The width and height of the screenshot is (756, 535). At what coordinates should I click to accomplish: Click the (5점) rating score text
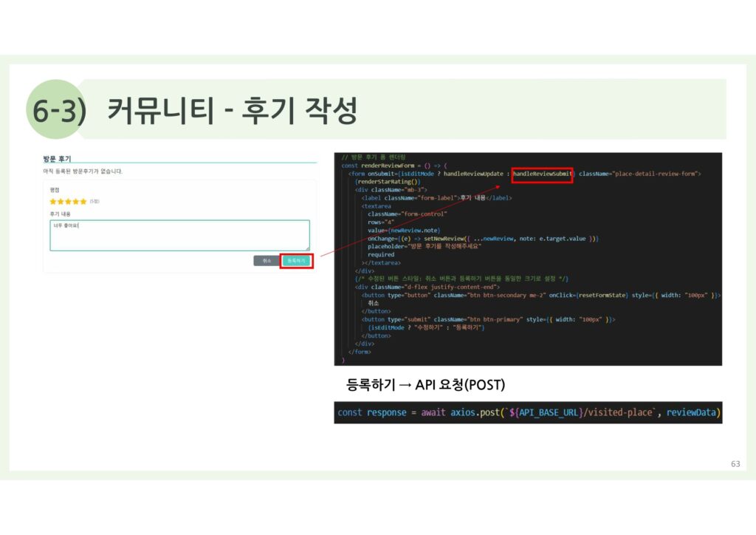tap(94, 202)
